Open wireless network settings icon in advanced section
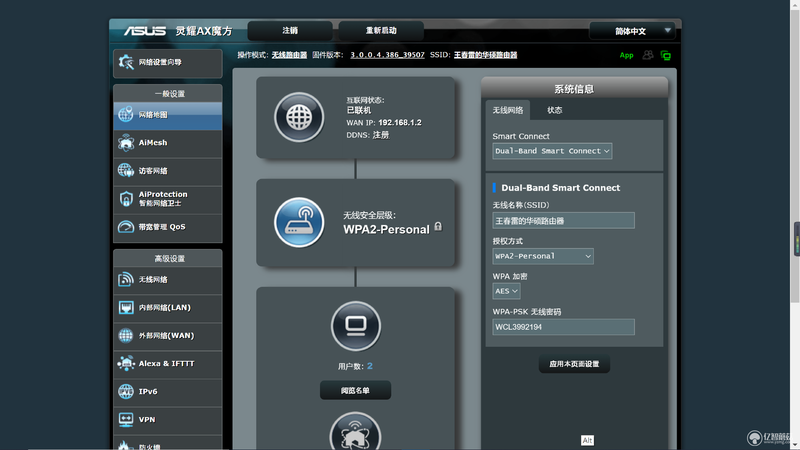Viewport: 800px width, 450px height. point(126,279)
